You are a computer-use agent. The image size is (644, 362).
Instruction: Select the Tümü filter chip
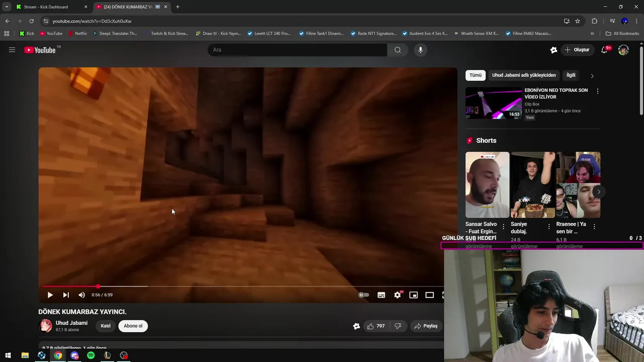coord(475,75)
